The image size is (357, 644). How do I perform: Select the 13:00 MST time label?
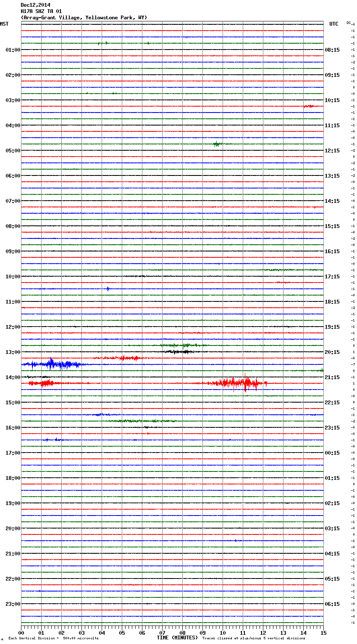[13, 352]
